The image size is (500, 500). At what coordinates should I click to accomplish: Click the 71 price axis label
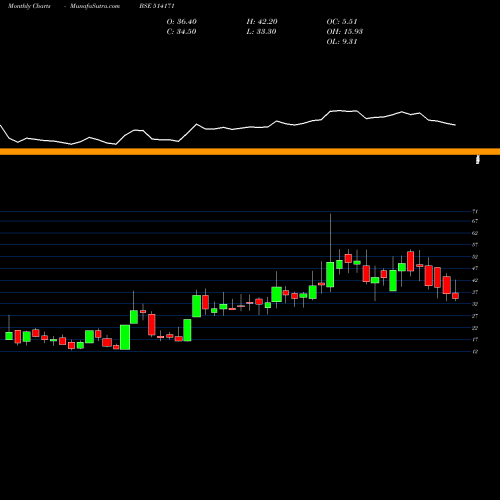tap(475, 211)
